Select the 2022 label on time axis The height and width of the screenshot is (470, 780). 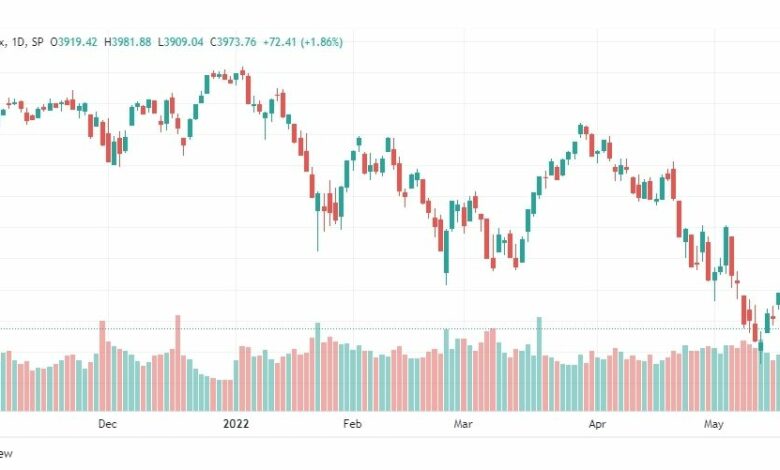[x=236, y=424]
